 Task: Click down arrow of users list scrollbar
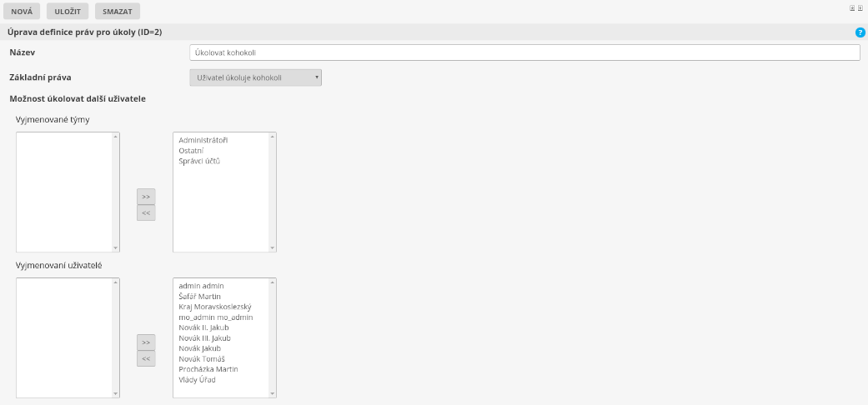(x=272, y=393)
